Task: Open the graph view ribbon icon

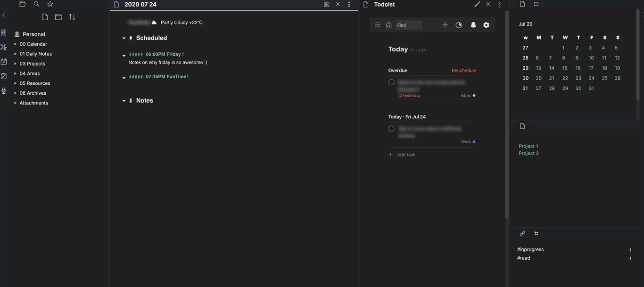Action: [x=4, y=47]
